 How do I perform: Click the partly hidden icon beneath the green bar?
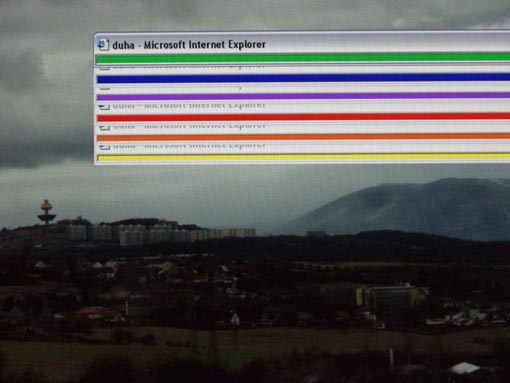tap(104, 68)
